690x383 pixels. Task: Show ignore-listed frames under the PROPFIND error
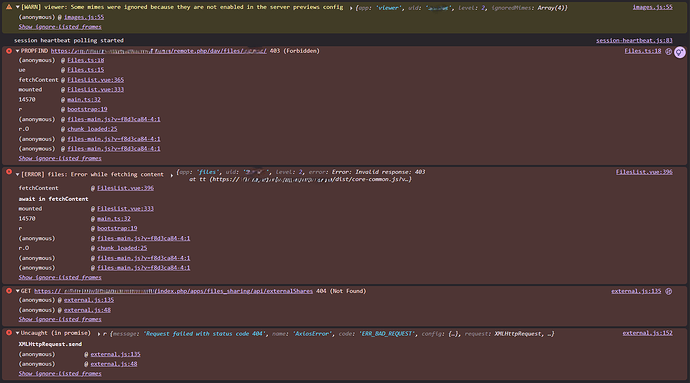[x=60, y=158]
